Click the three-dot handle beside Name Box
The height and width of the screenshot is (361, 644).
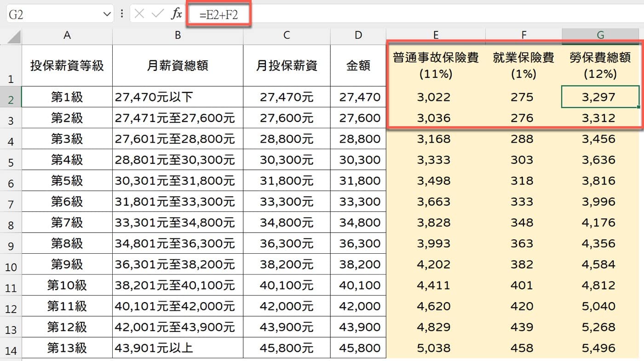[121, 14]
